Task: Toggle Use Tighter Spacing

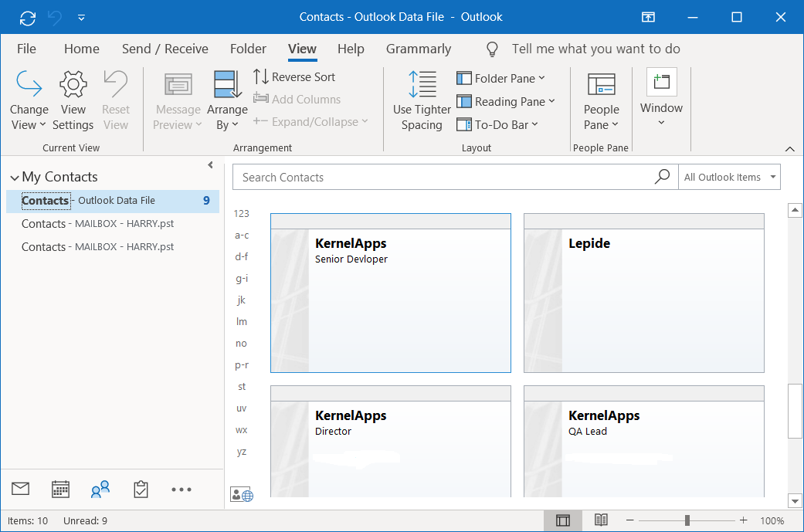Action: (x=422, y=101)
